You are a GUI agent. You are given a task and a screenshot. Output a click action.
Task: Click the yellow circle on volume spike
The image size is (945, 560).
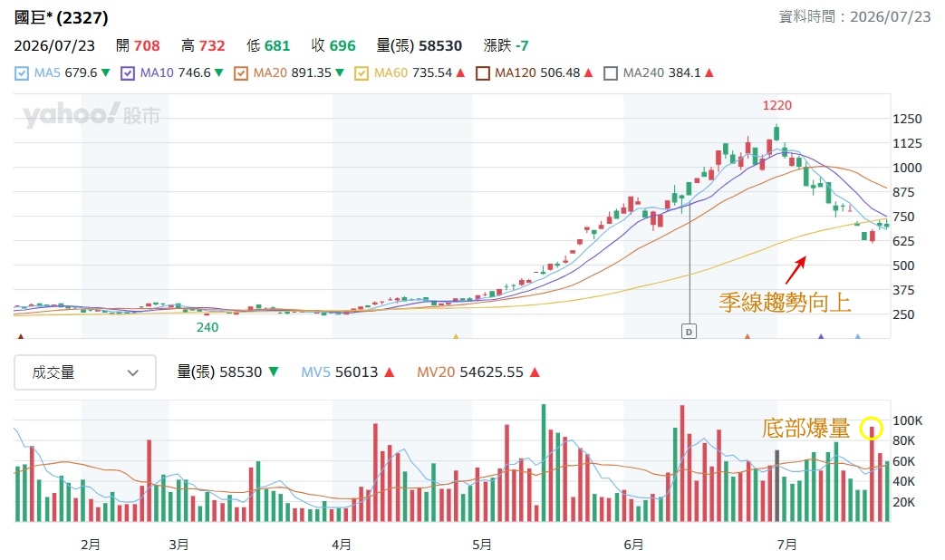click(872, 429)
